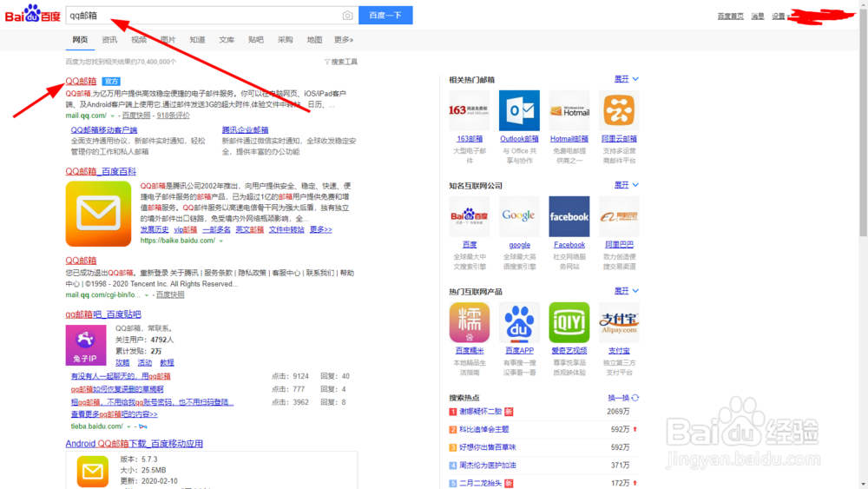Click the selected 网页 tab

pyautogui.click(x=80, y=40)
